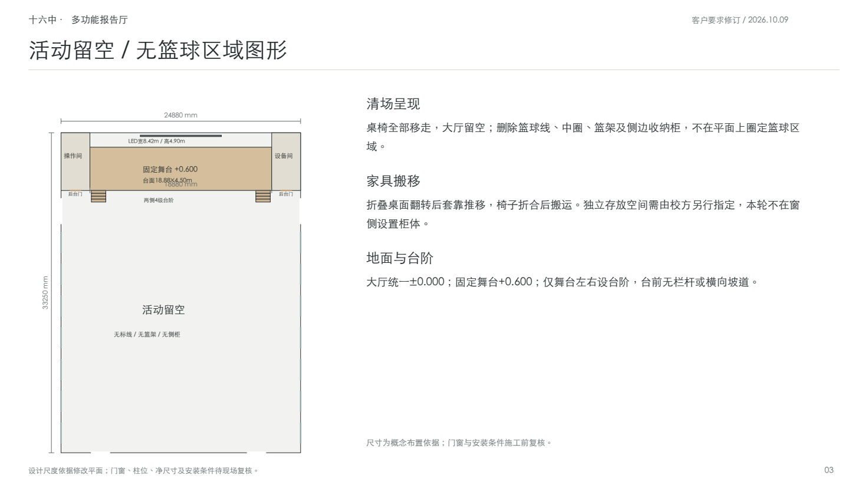
Task: Select the 地面与台阶 heading
Action: click(400, 258)
